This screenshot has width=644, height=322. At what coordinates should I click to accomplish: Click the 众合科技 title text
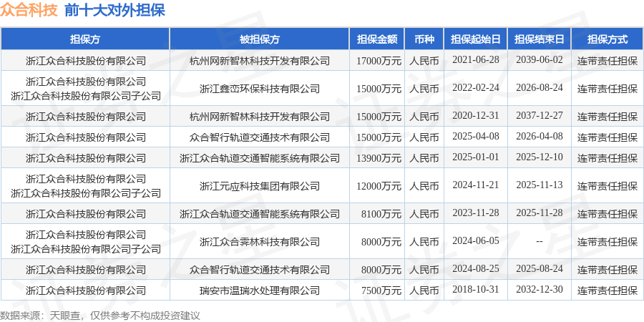coord(29,10)
